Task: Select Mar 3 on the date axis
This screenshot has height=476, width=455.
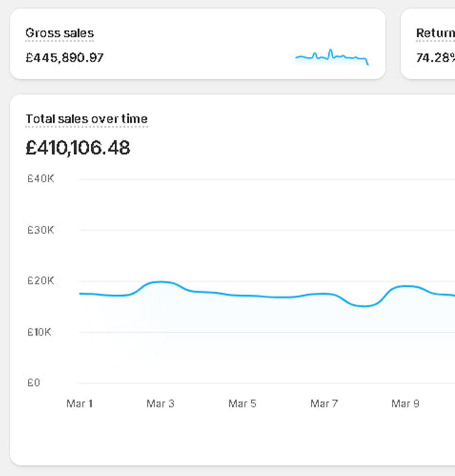Action: point(160,404)
